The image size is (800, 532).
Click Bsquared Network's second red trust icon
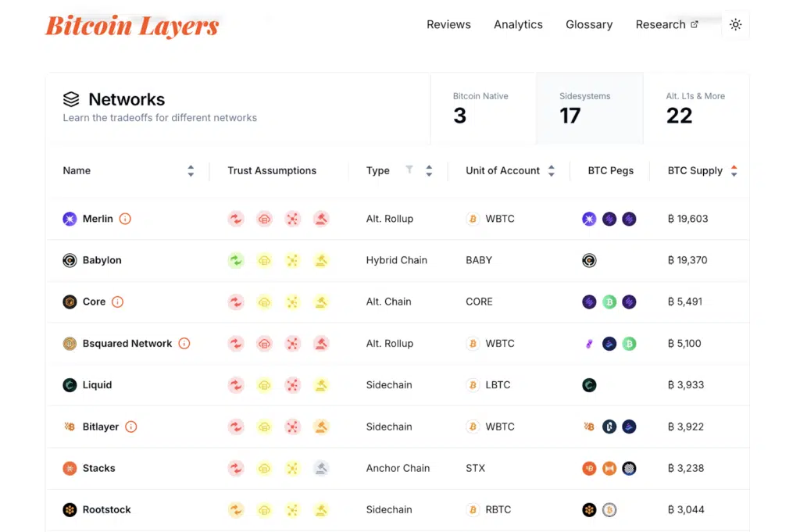point(264,343)
